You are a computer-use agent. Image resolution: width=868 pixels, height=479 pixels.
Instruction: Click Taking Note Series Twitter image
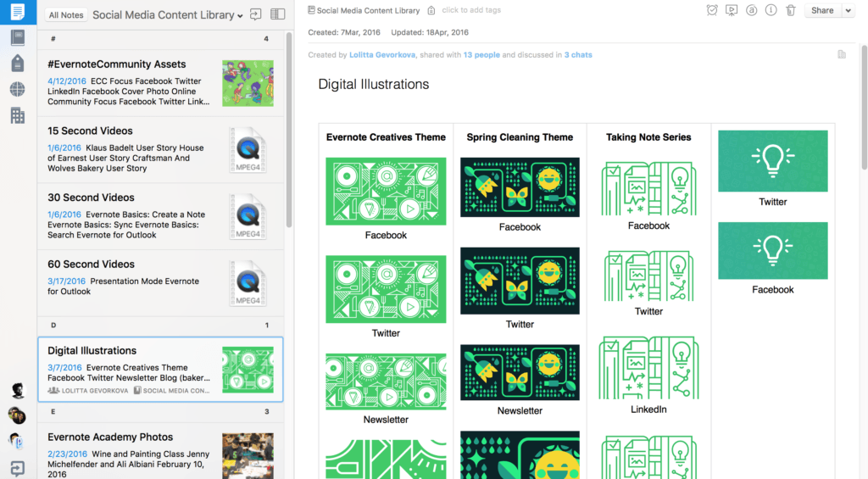coord(648,276)
